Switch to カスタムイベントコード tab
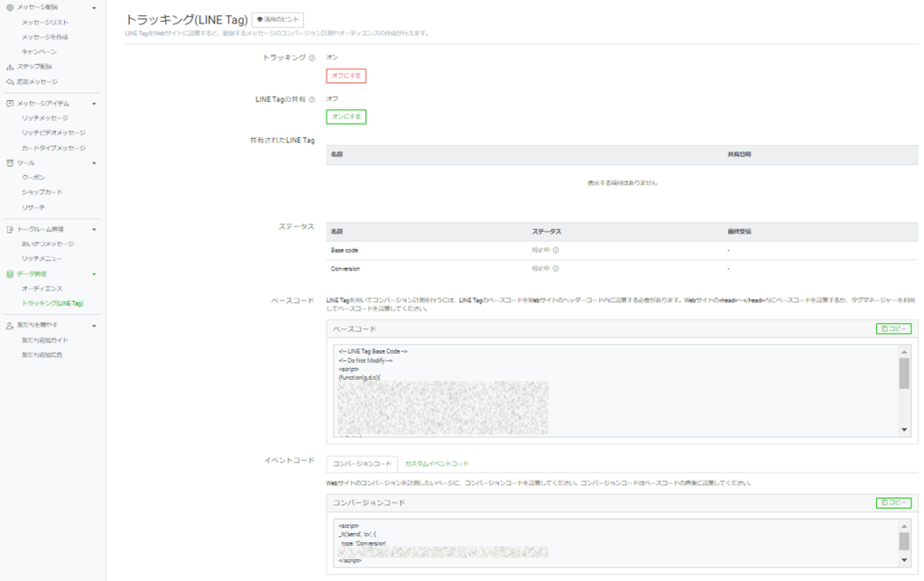Screen dimensions: 924x581 (437, 464)
